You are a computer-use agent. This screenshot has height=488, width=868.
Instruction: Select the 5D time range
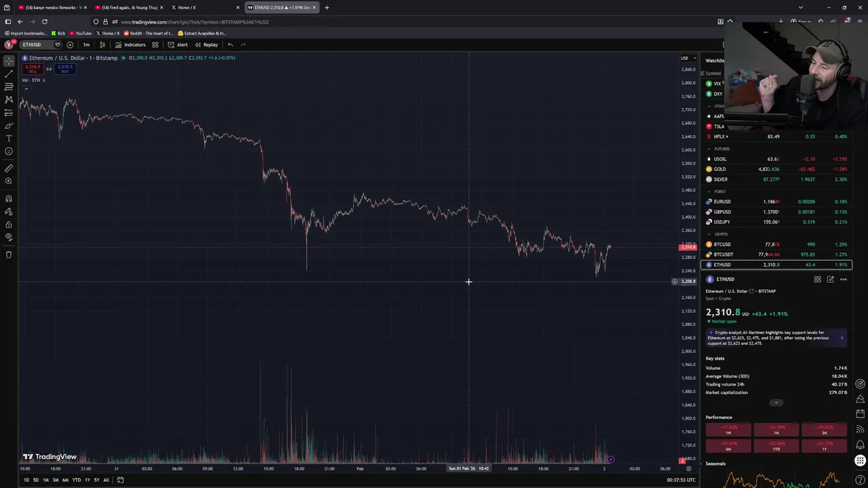pos(36,480)
